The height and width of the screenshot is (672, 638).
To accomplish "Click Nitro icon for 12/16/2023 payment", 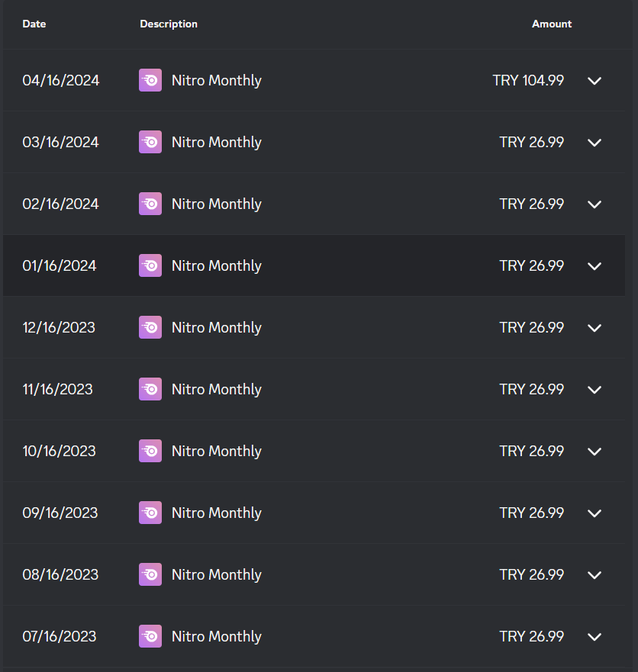I will click(150, 327).
